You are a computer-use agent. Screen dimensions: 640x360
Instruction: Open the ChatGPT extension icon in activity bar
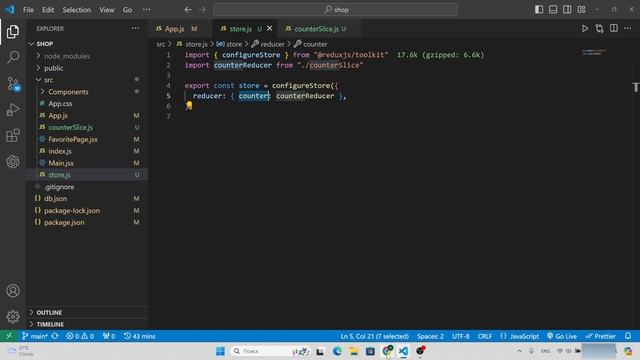click(x=13, y=161)
